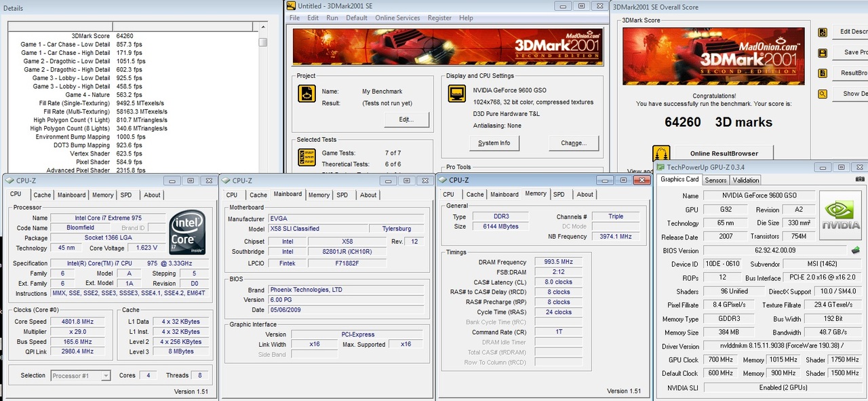This screenshot has width=868, height=401.
Task: Open the Default menu in 3DMark2001
Action: pos(357,18)
